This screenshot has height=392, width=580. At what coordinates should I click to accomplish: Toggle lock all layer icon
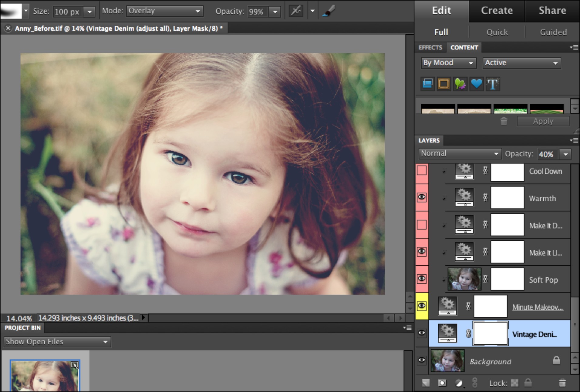point(528,383)
